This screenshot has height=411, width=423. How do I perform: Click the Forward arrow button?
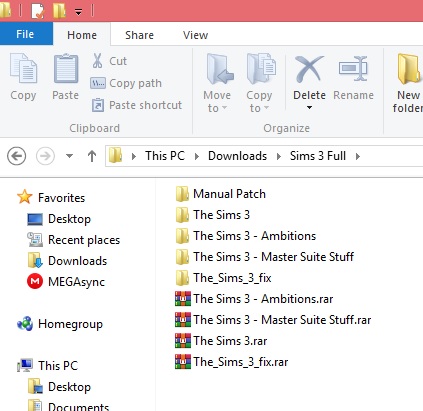(45, 156)
